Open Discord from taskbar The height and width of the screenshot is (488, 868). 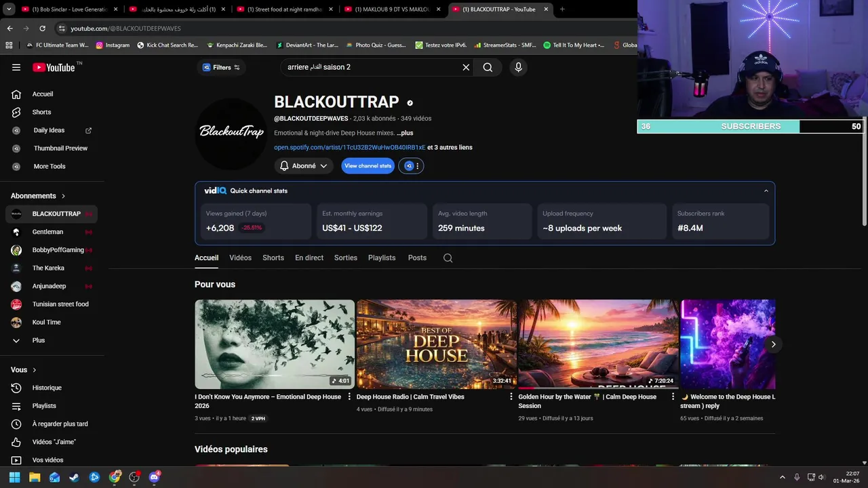(x=154, y=477)
